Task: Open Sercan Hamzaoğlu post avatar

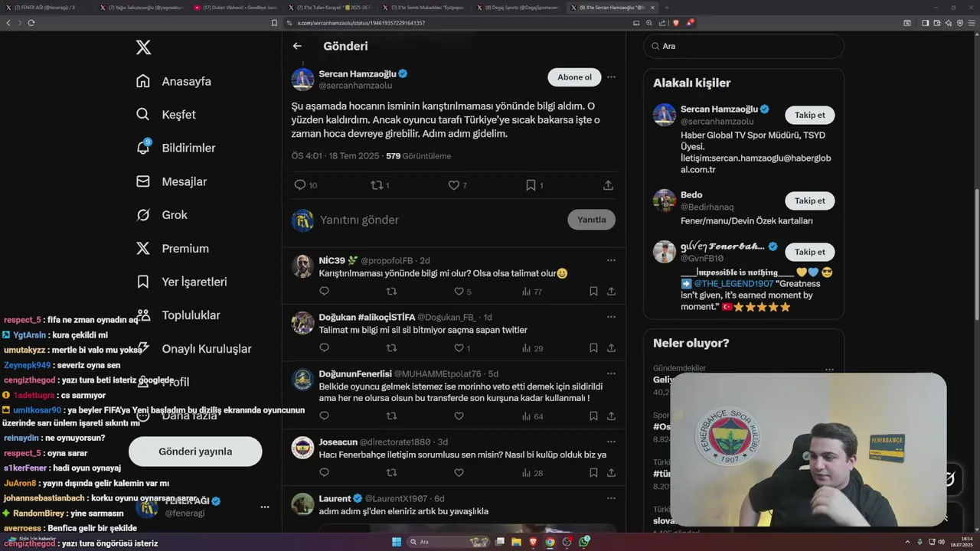Action: point(302,79)
